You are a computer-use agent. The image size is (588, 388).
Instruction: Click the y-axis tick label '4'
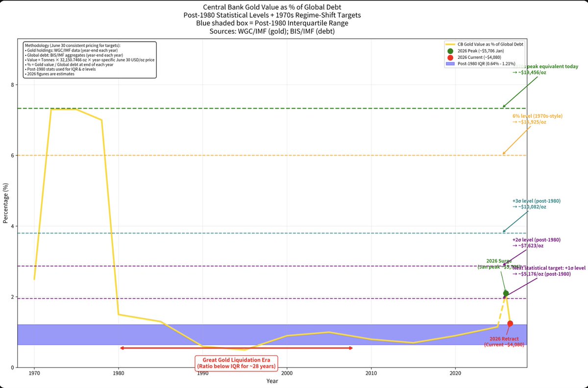pyautogui.click(x=13, y=226)
